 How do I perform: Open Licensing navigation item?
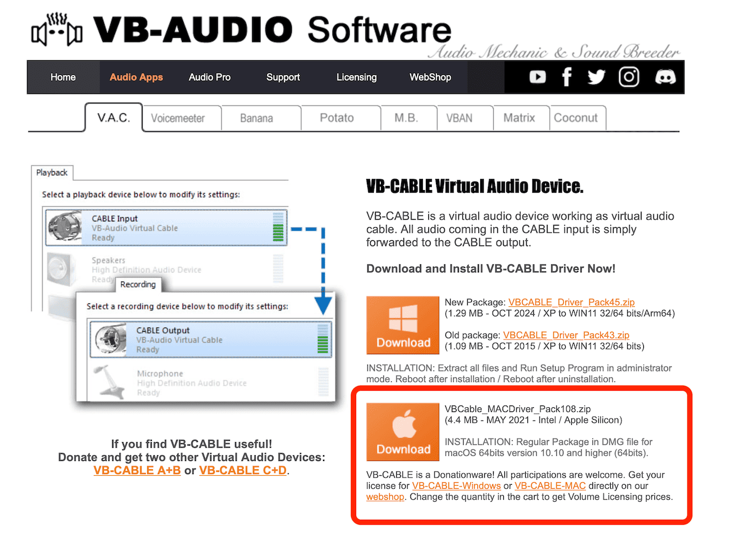357,77
